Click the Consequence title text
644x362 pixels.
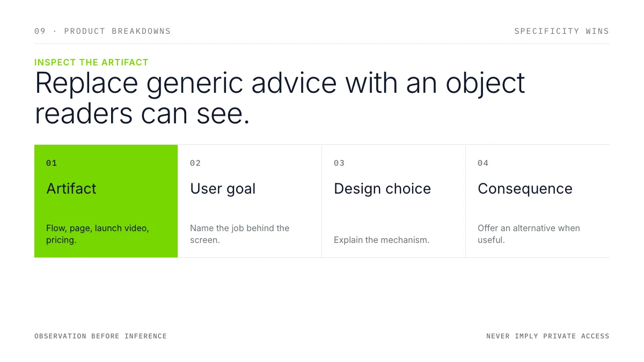(x=525, y=189)
